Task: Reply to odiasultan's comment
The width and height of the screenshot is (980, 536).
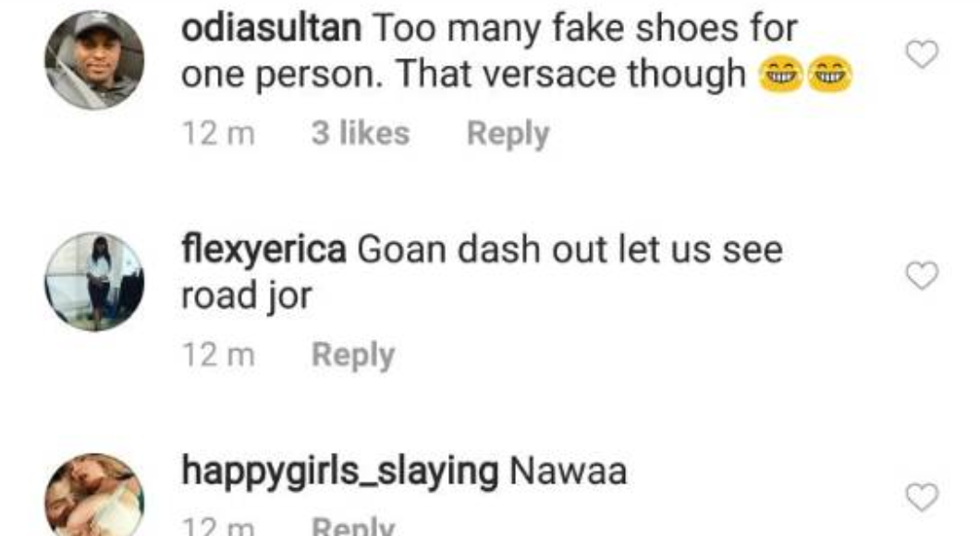Action: click(508, 134)
